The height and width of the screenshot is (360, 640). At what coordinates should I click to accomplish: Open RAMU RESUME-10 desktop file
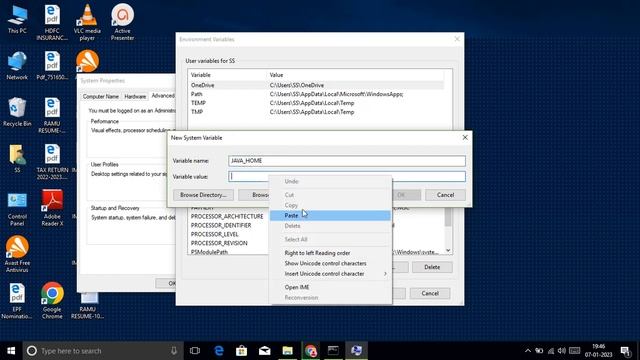pos(87,306)
